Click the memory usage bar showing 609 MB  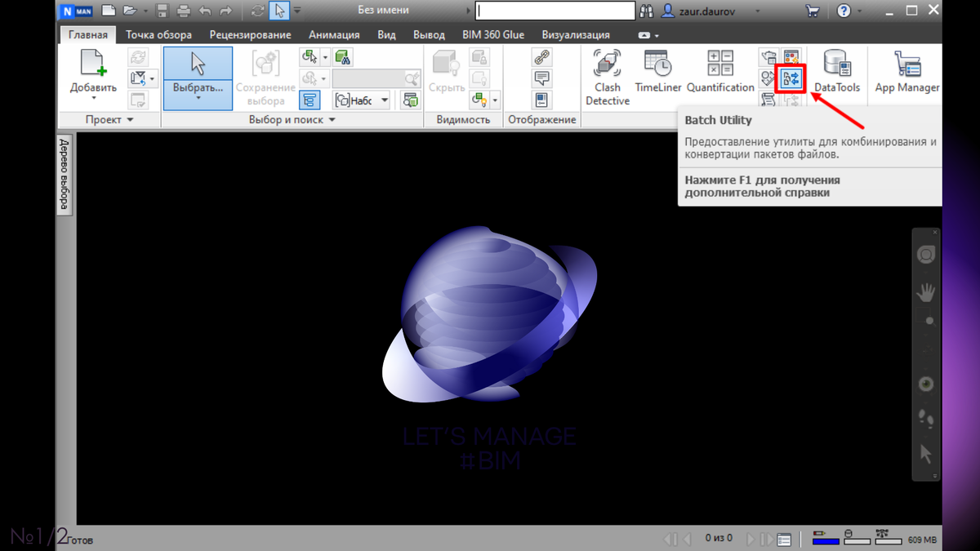tap(921, 540)
